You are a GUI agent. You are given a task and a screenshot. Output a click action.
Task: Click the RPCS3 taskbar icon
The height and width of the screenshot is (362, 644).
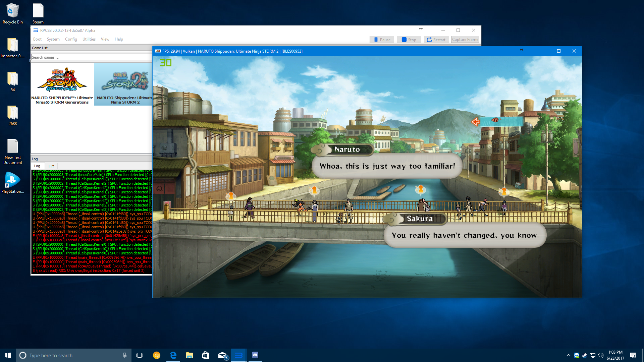pyautogui.click(x=238, y=355)
